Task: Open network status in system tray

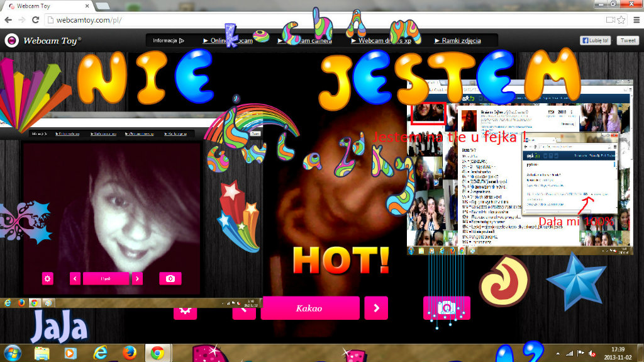Action: point(569,353)
